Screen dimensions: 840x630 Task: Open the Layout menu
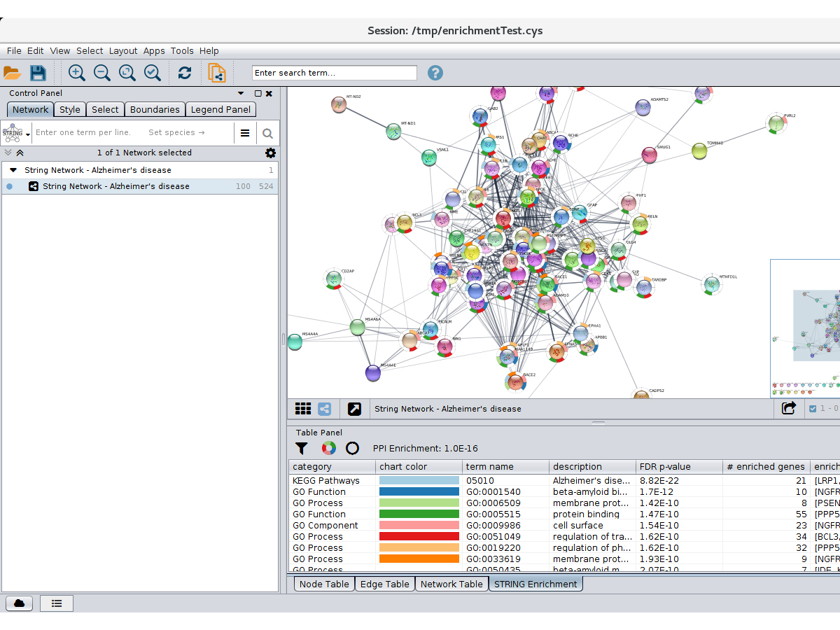[x=123, y=51]
